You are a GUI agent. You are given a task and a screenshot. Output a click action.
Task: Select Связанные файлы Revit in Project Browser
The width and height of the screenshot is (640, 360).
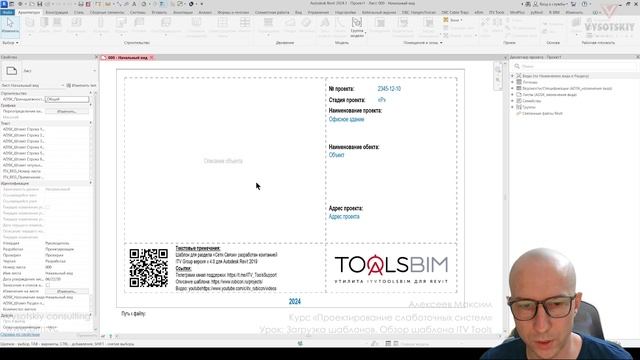click(x=542, y=113)
